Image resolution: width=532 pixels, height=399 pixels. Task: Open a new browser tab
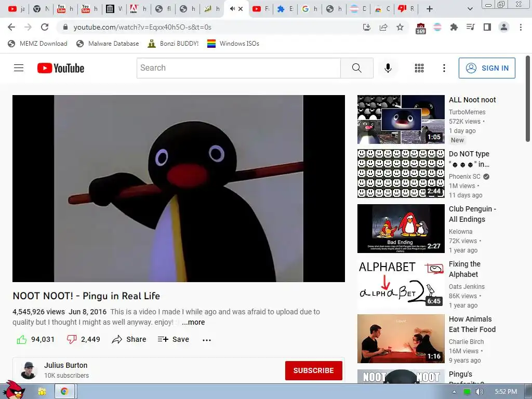pos(430,9)
